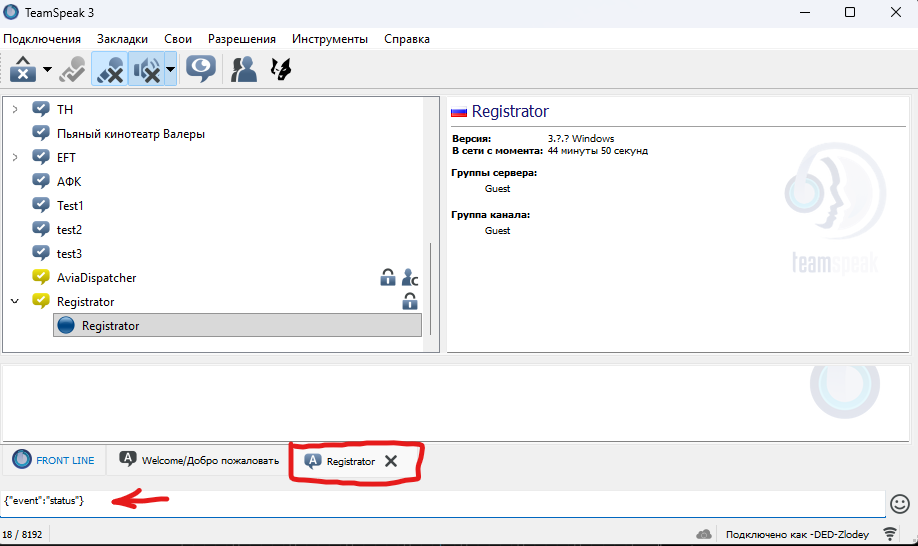The image size is (918, 546).
Task: Click the connection signal status icon
Action: [890, 534]
